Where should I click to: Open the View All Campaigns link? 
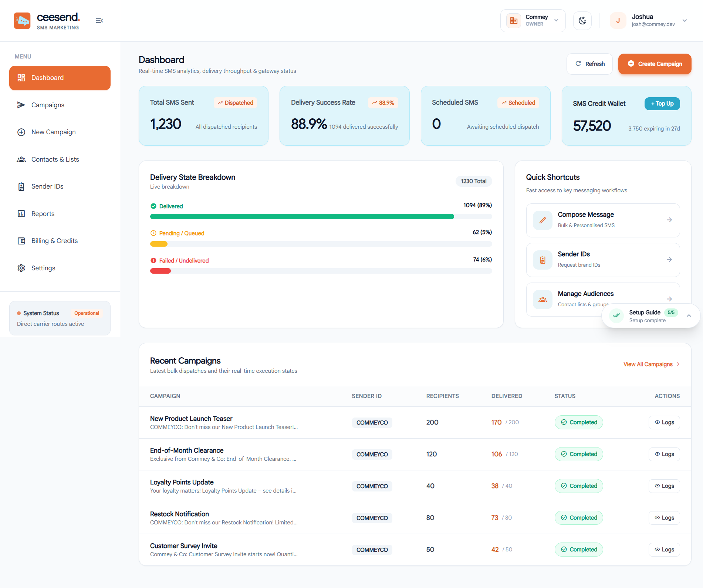pos(651,364)
